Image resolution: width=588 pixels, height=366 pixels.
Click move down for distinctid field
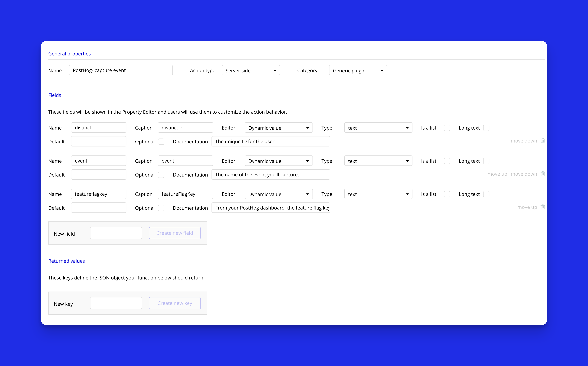523,141
